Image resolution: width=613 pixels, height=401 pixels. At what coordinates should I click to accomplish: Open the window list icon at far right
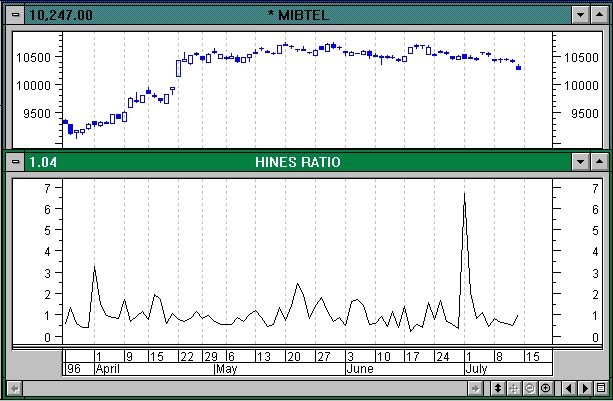click(x=601, y=388)
